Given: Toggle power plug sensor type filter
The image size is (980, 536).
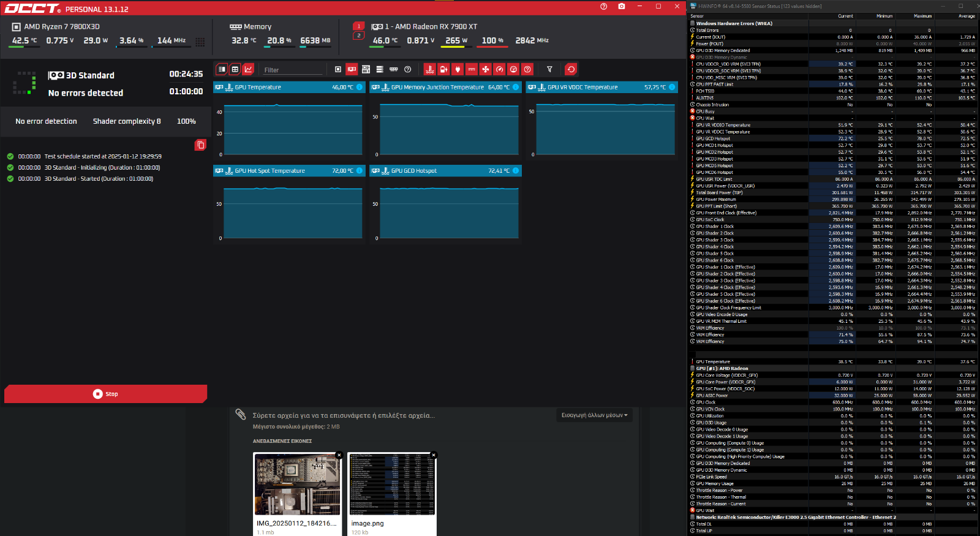Looking at the screenshot, I should pyautogui.click(x=458, y=69).
